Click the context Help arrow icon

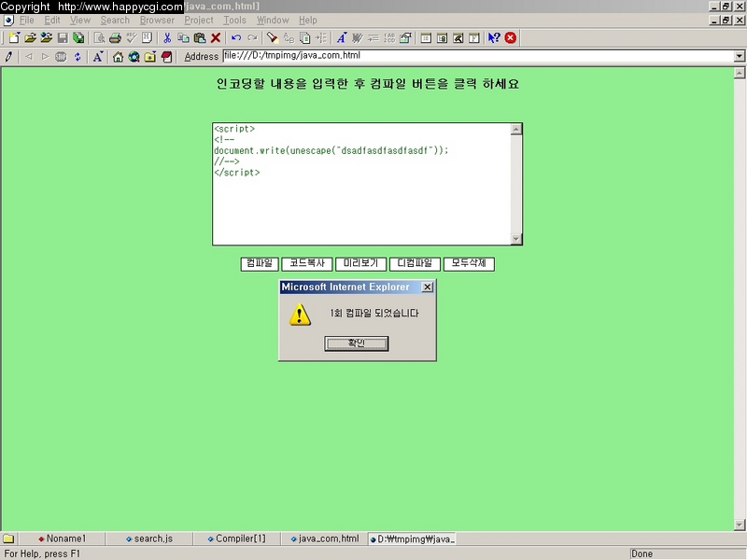click(494, 38)
